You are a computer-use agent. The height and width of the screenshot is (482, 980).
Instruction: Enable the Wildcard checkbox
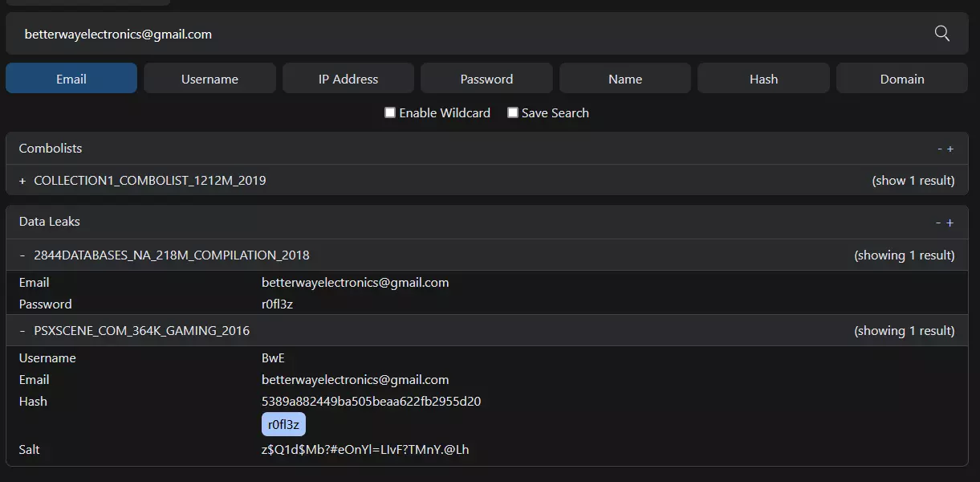click(x=390, y=112)
